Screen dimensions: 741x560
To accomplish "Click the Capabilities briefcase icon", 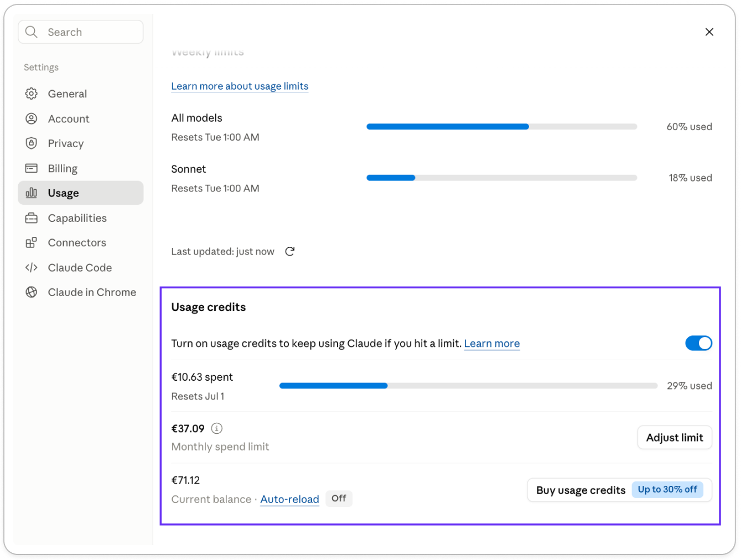I will click(32, 218).
